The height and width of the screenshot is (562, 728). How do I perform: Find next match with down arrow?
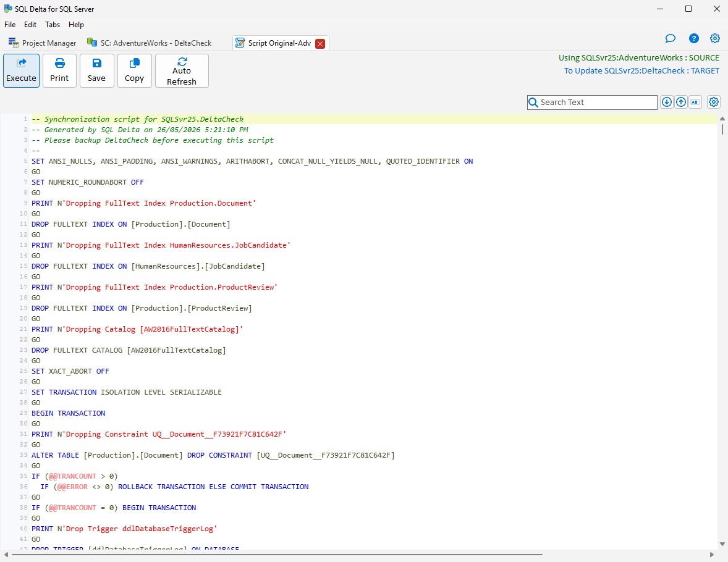click(666, 102)
